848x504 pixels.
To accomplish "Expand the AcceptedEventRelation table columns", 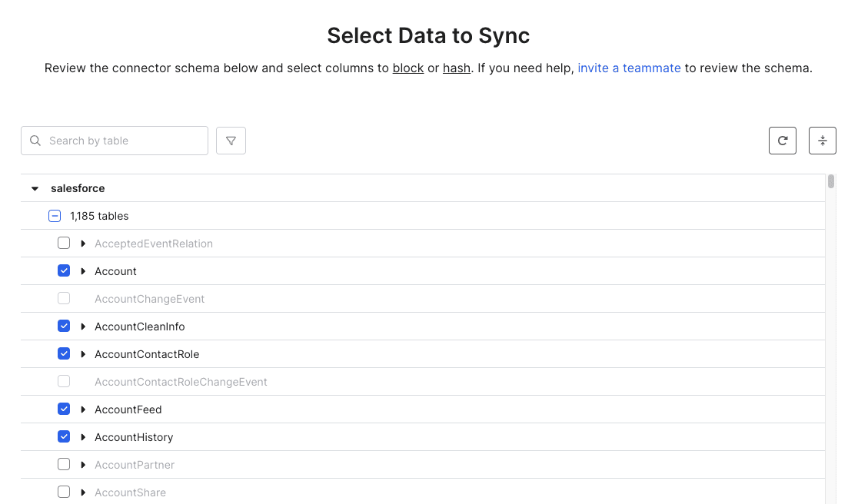I will (83, 244).
